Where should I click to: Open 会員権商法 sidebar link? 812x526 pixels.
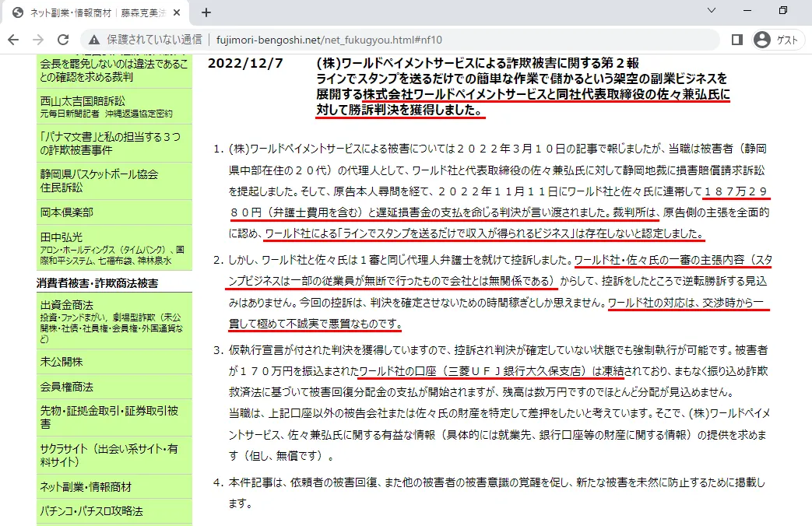67,387
